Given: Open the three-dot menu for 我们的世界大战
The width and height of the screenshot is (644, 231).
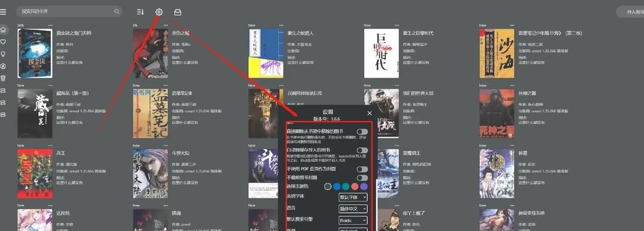Looking at the screenshot, I should (x=397, y=85).
